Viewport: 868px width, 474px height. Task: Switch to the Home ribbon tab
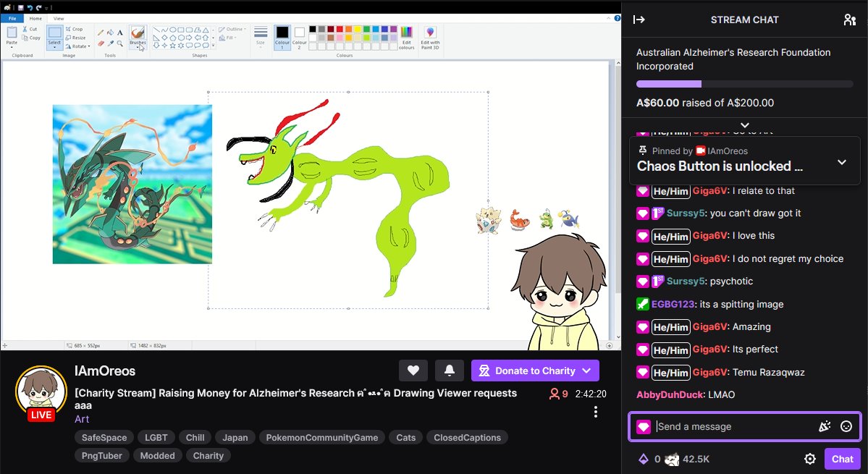[x=35, y=19]
